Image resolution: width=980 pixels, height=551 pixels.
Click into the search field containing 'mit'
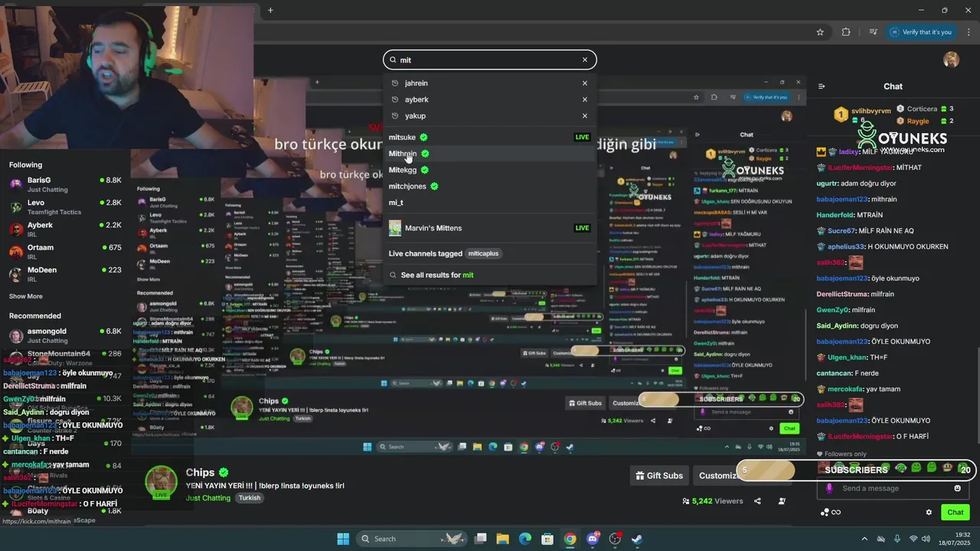490,60
